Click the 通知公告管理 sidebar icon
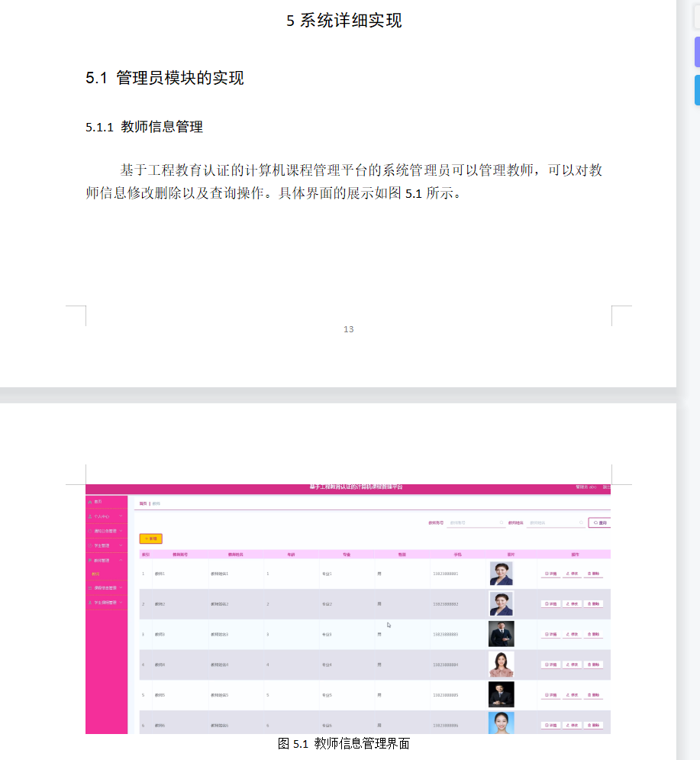Viewport: 700px width, 760px height. 89,531
